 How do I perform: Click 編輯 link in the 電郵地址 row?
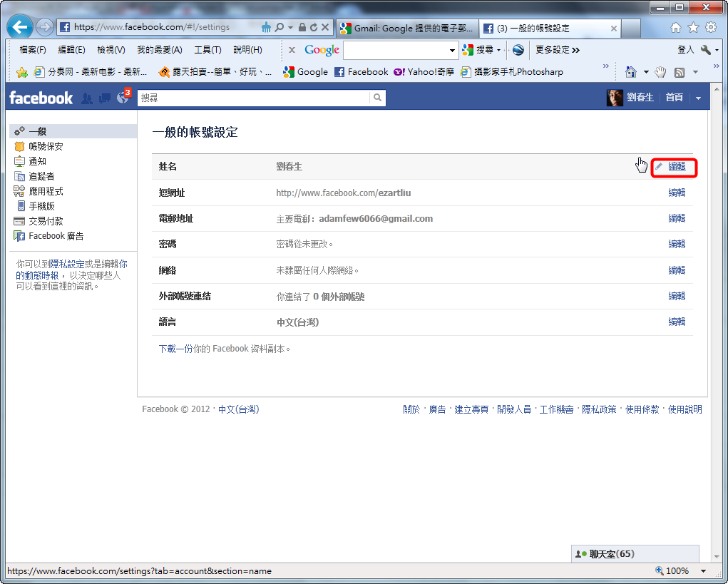[x=677, y=218]
